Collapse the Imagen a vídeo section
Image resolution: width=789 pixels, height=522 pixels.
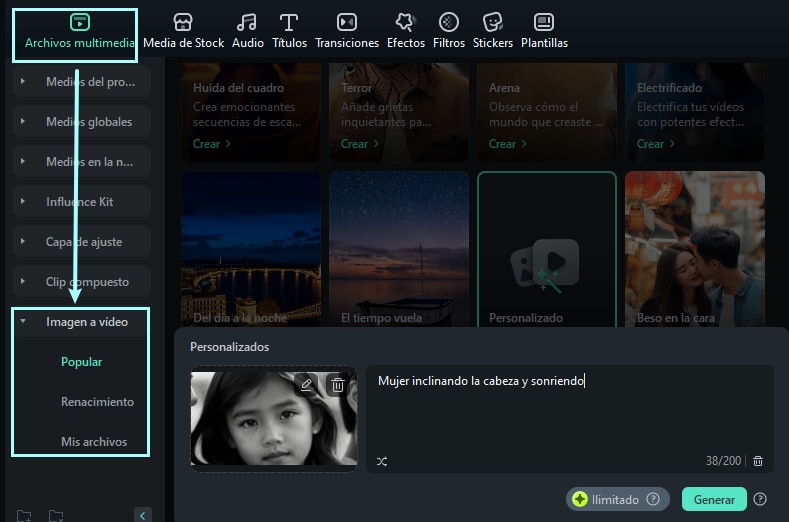[x=23, y=322]
